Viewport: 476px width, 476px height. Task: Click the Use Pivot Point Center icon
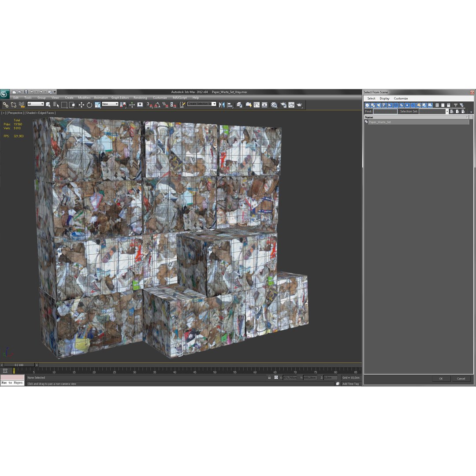click(123, 105)
